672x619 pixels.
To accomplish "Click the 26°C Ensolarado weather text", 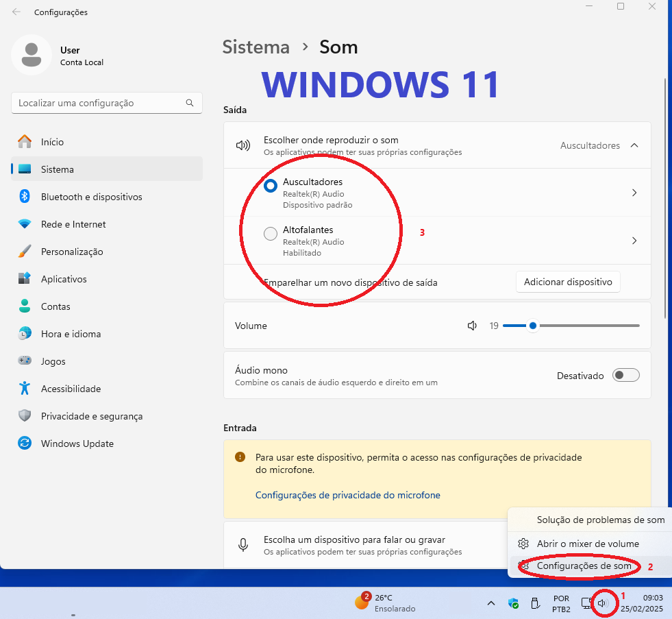I will [x=395, y=603].
